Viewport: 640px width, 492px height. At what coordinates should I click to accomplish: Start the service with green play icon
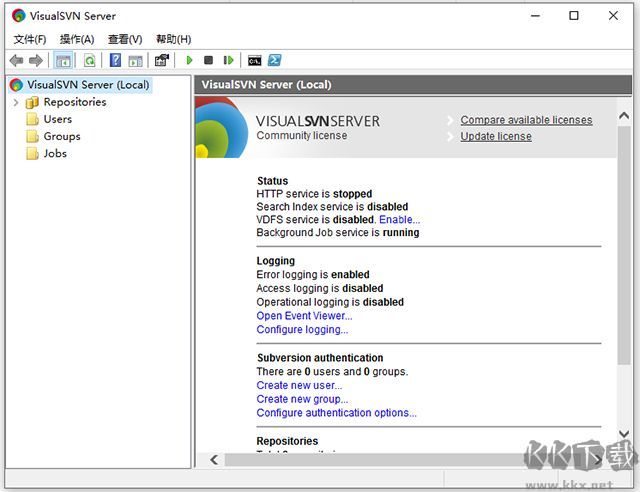point(189,60)
